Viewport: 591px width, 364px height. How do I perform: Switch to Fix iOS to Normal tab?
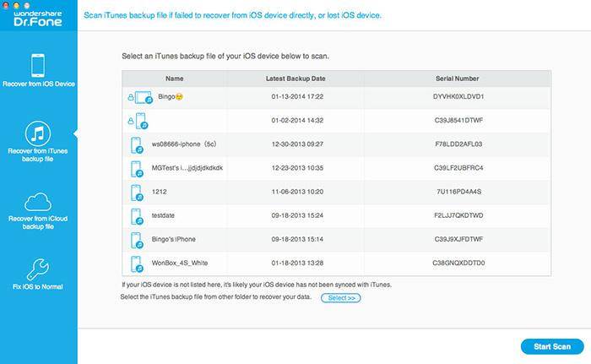(x=38, y=287)
